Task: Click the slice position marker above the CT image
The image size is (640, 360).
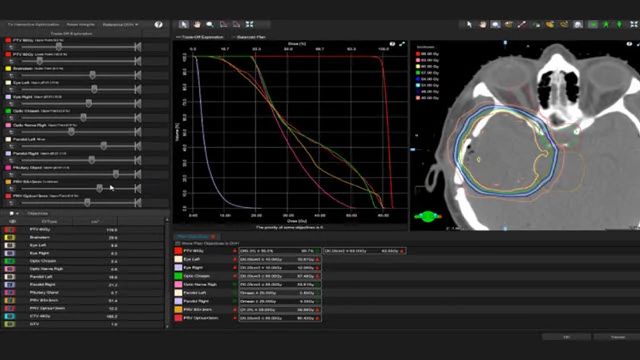Action: click(x=505, y=43)
